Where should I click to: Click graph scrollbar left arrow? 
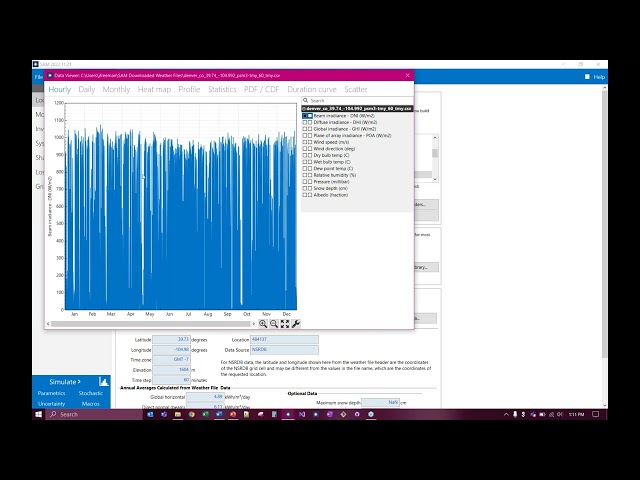click(48, 324)
